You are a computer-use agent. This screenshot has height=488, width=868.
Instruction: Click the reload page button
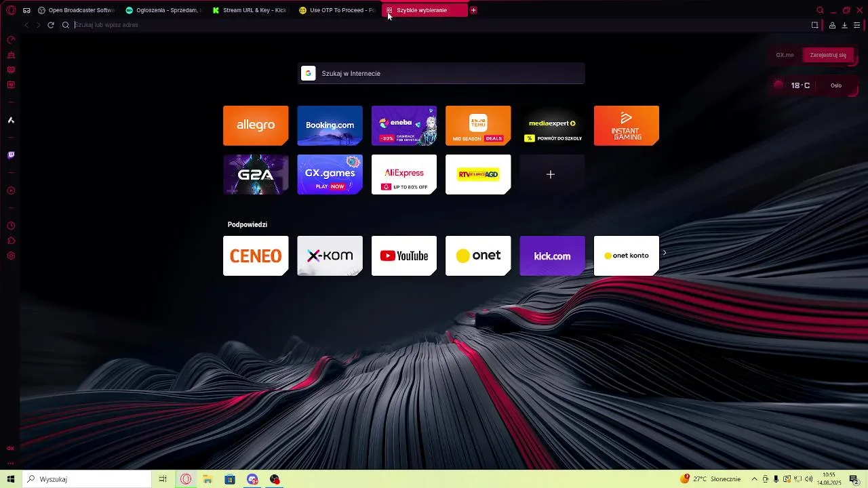pyautogui.click(x=50, y=25)
